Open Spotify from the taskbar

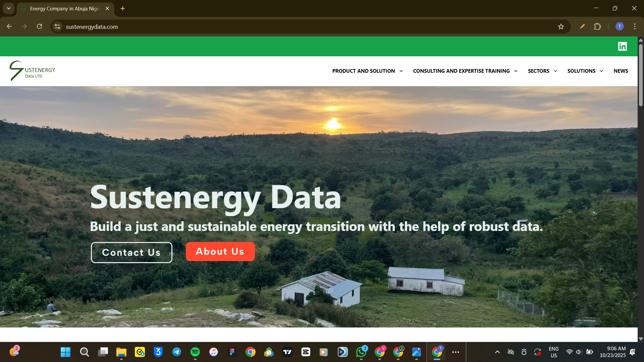[x=195, y=352]
